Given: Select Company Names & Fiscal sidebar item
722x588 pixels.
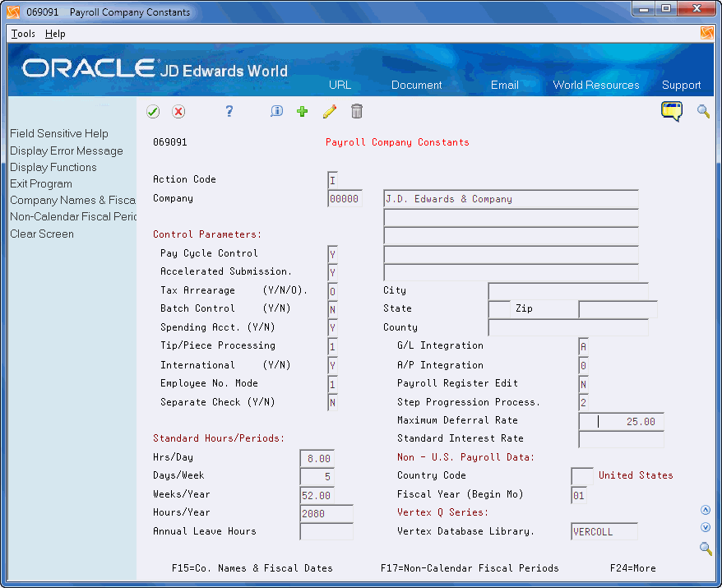Looking at the screenshot, I should (x=72, y=201).
